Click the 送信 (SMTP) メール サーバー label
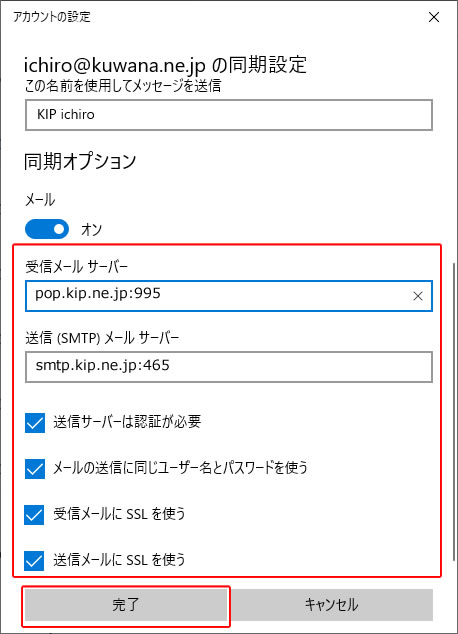Image resolution: width=458 pixels, height=634 pixels. point(102,338)
